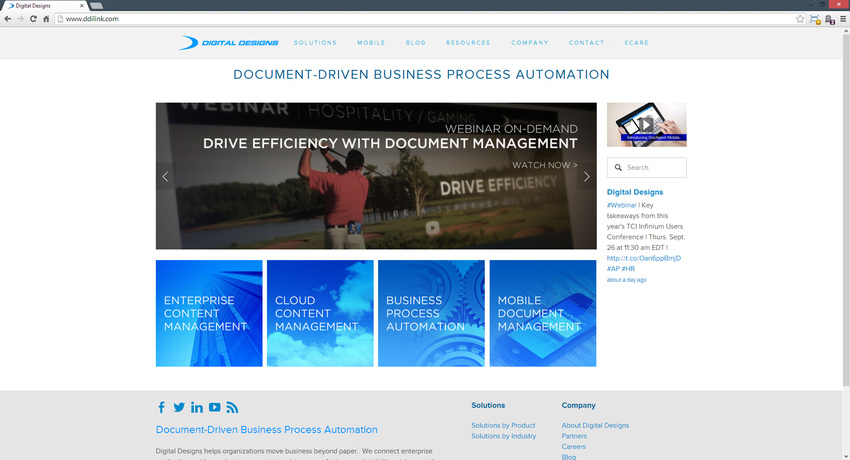Reload the page with refresh icon
The width and height of the screenshot is (850, 460).
(x=33, y=18)
